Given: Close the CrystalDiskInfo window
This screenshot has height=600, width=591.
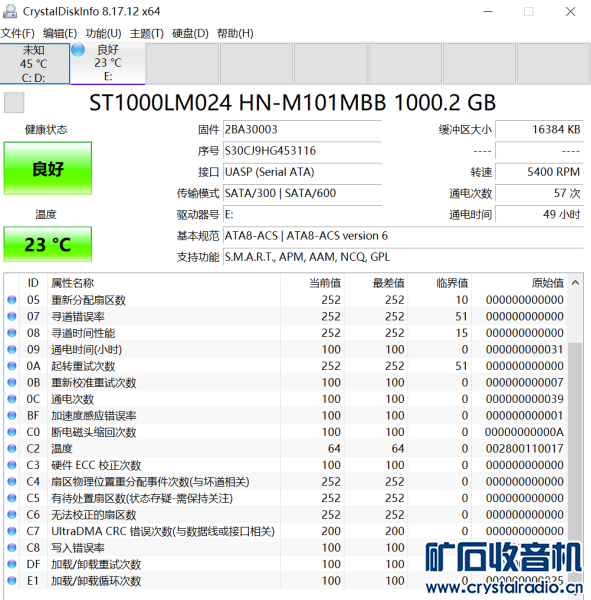Looking at the screenshot, I should (x=570, y=11).
